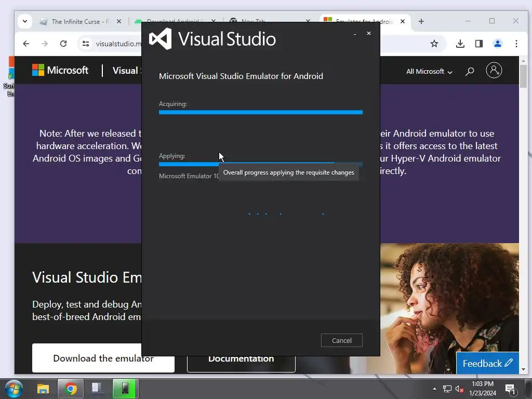The image size is (532, 399).
Task: Reload the current page
Action: [63, 44]
